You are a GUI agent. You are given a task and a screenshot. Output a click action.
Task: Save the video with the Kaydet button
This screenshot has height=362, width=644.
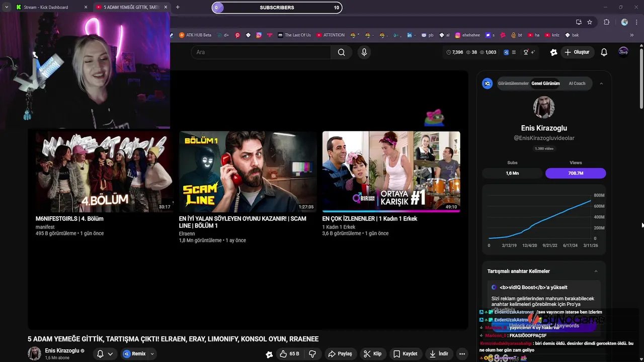[405, 354]
